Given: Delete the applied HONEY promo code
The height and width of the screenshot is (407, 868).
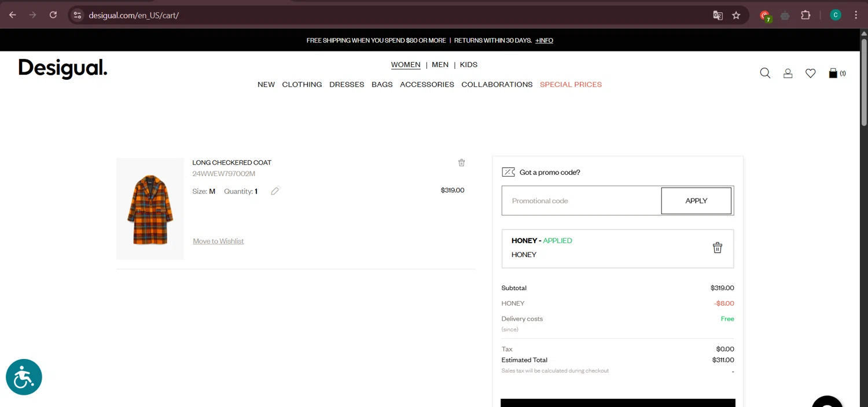Looking at the screenshot, I should point(717,247).
